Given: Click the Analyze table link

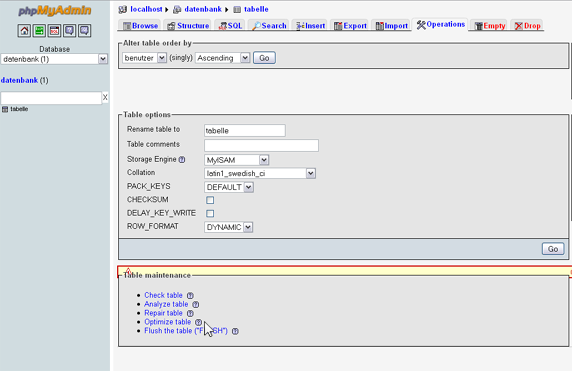Looking at the screenshot, I should pos(166,304).
